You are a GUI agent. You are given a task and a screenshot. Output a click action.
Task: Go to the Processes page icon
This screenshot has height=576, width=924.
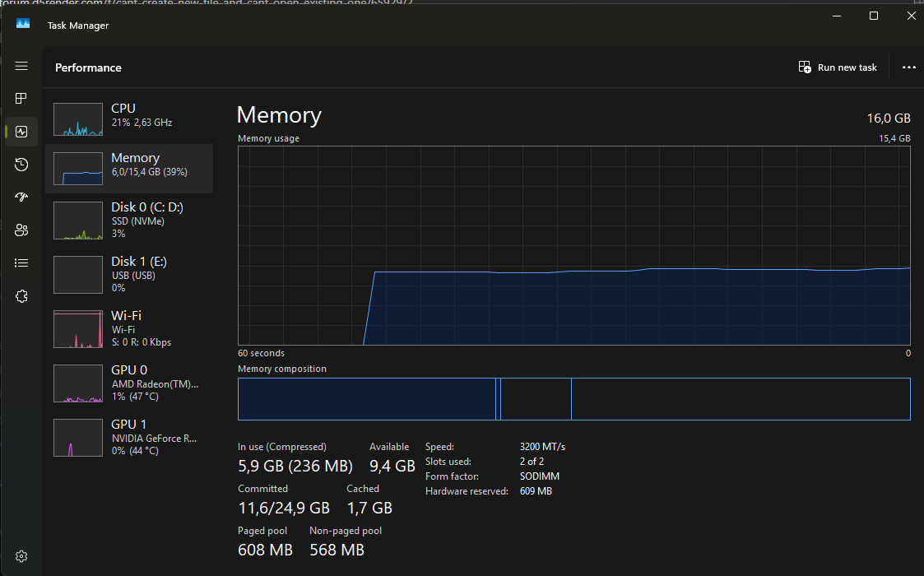(x=21, y=99)
